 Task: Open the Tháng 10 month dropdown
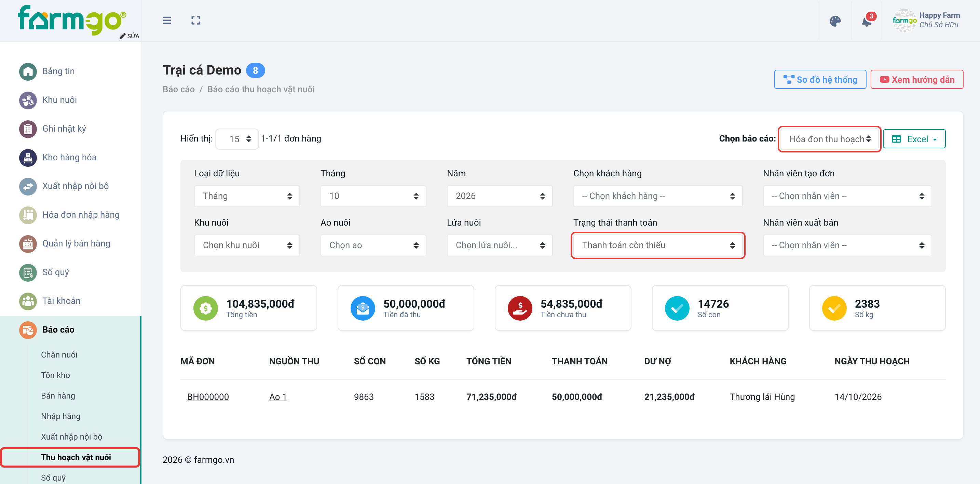[373, 196]
